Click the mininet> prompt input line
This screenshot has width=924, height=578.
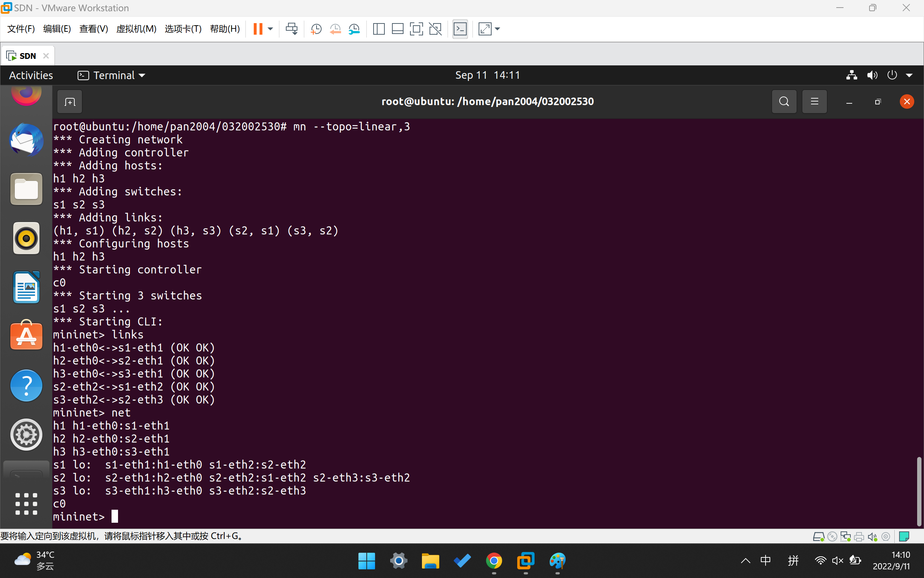click(x=484, y=517)
